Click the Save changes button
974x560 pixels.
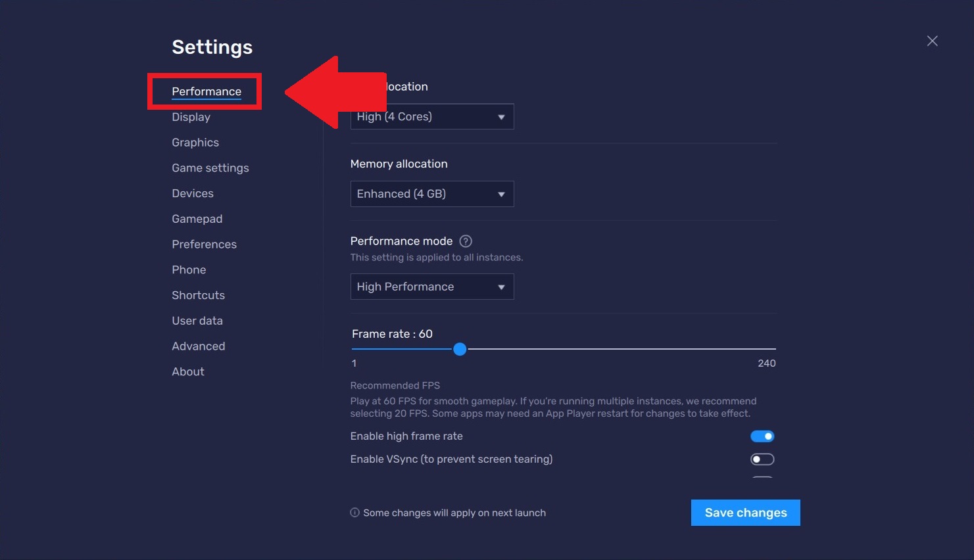pyautogui.click(x=745, y=513)
